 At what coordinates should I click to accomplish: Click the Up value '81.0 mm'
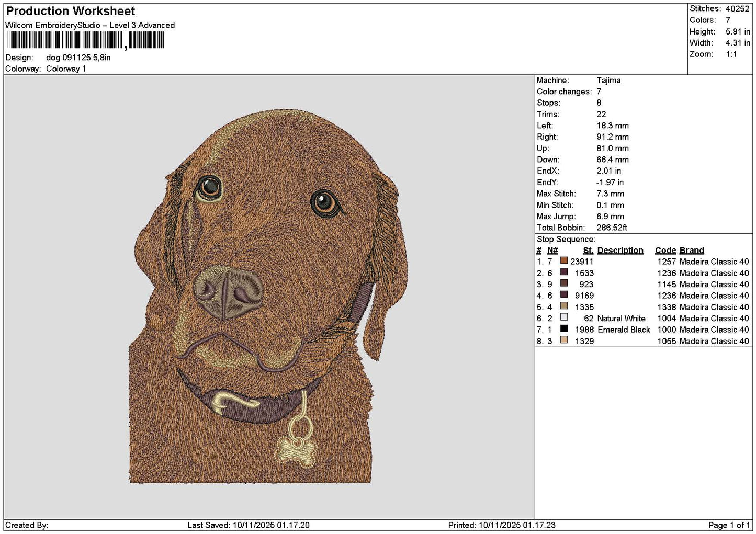point(613,149)
